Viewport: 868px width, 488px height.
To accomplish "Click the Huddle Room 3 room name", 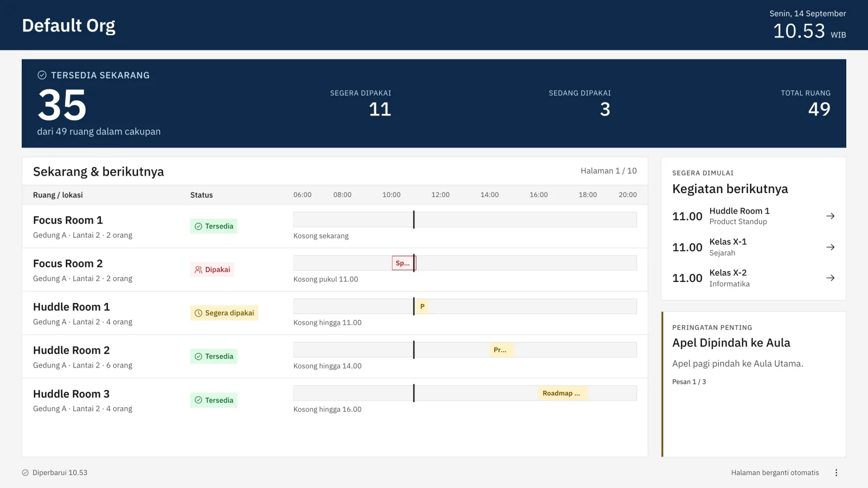I will click(x=72, y=394).
